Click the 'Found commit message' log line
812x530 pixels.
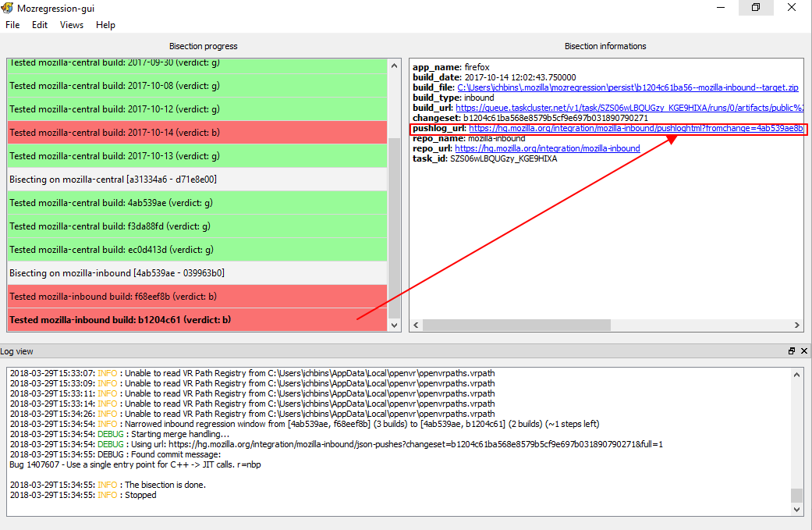tap(115, 454)
